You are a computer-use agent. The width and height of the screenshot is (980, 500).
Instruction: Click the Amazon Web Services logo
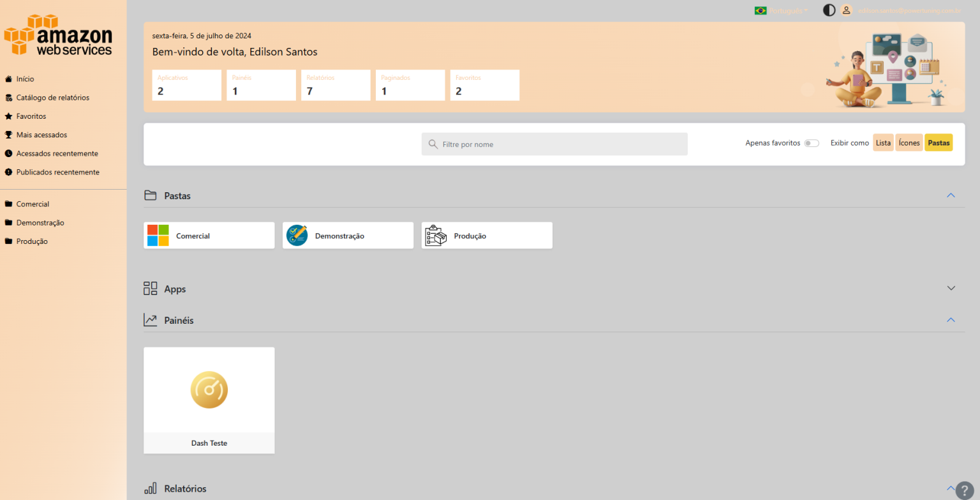(58, 36)
